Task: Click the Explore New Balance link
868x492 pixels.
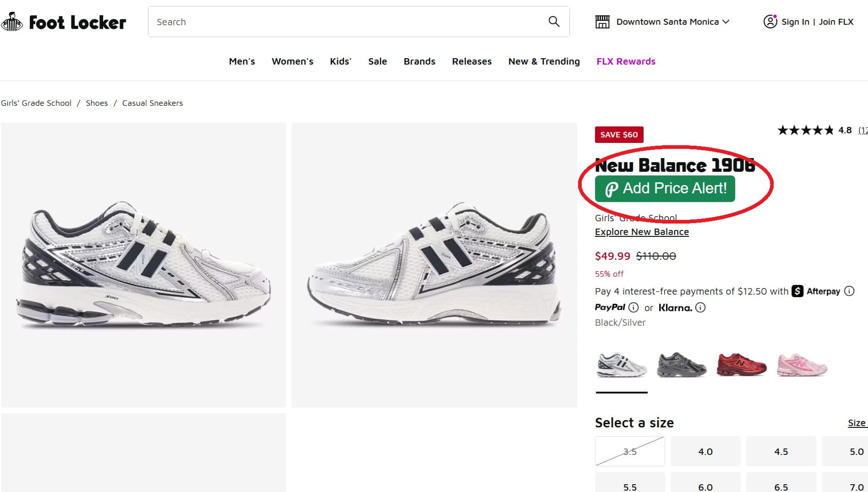Action: tap(642, 232)
